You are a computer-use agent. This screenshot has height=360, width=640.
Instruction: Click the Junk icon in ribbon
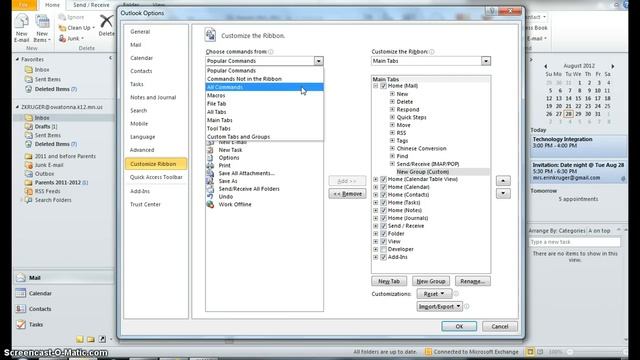(x=62, y=38)
